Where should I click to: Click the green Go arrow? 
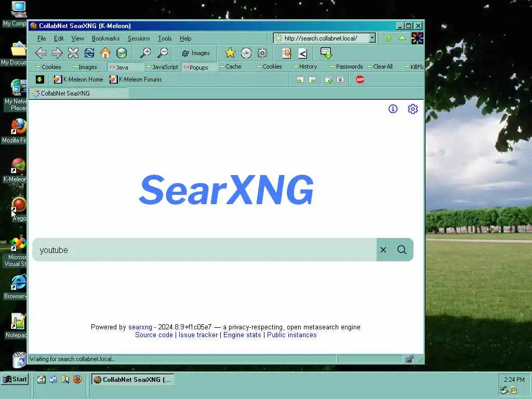coord(389,38)
